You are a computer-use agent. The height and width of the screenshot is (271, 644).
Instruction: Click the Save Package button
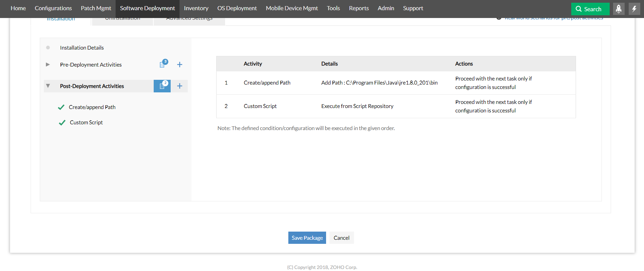click(x=307, y=238)
